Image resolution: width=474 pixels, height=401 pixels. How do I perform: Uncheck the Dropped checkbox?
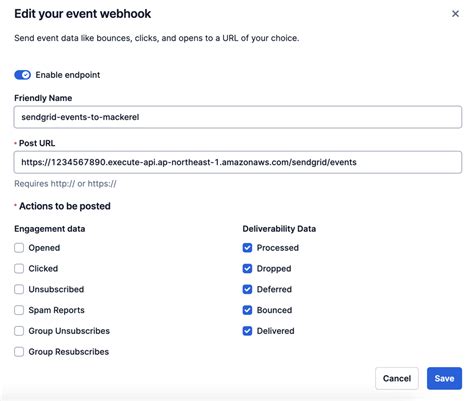pyautogui.click(x=247, y=269)
